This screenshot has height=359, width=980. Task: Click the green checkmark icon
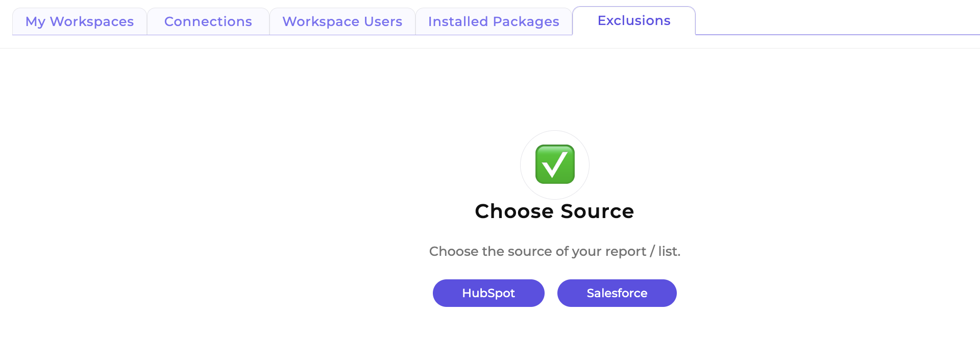555,164
